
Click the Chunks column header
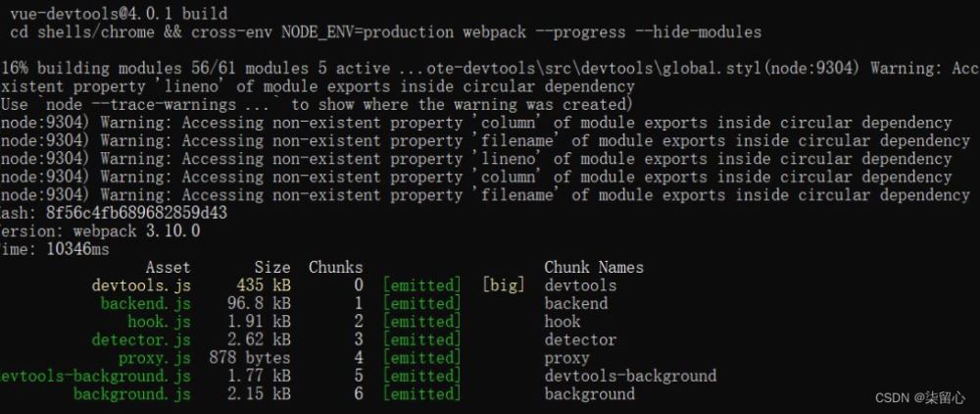pyautogui.click(x=335, y=268)
